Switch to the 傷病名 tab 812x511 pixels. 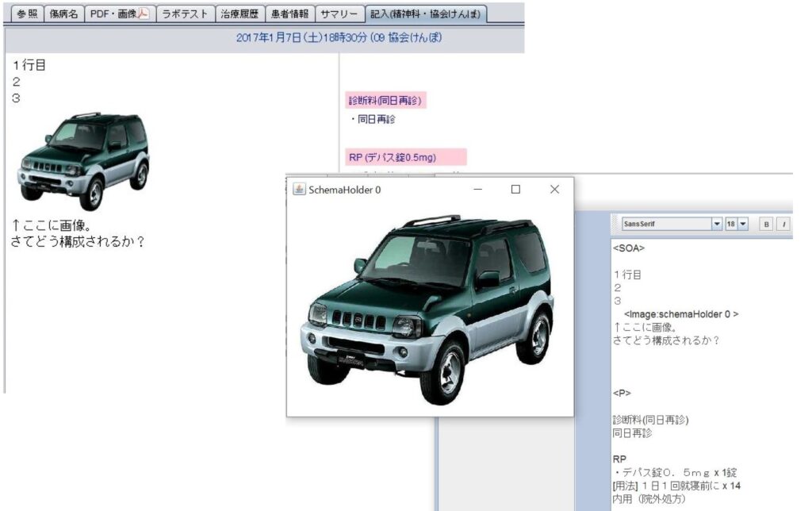click(x=63, y=14)
